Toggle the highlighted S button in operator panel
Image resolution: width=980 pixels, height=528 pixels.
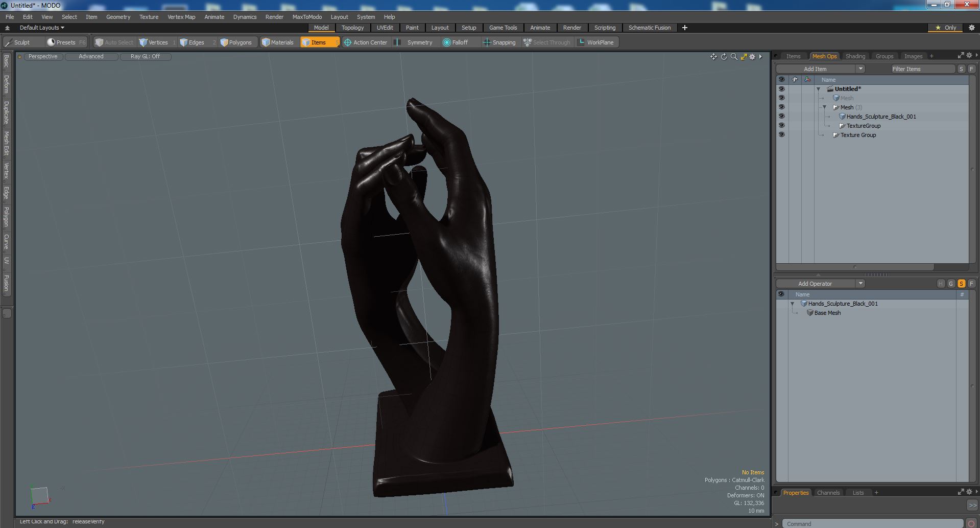(x=962, y=284)
